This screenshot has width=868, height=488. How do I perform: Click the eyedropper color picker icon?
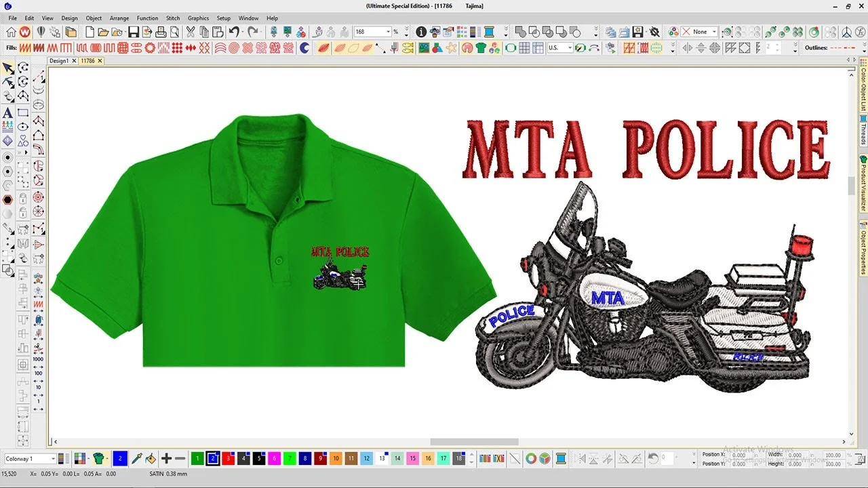tap(136, 459)
